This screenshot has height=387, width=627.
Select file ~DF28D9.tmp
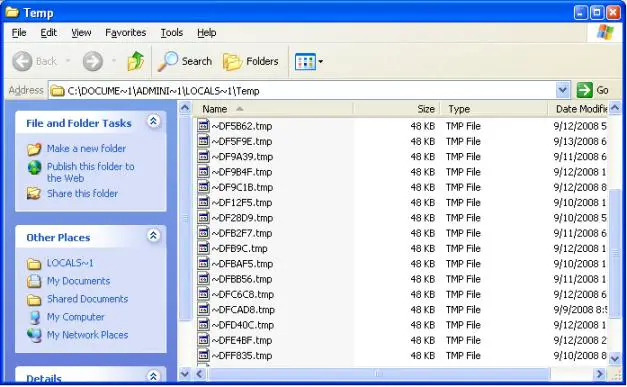coord(242,218)
